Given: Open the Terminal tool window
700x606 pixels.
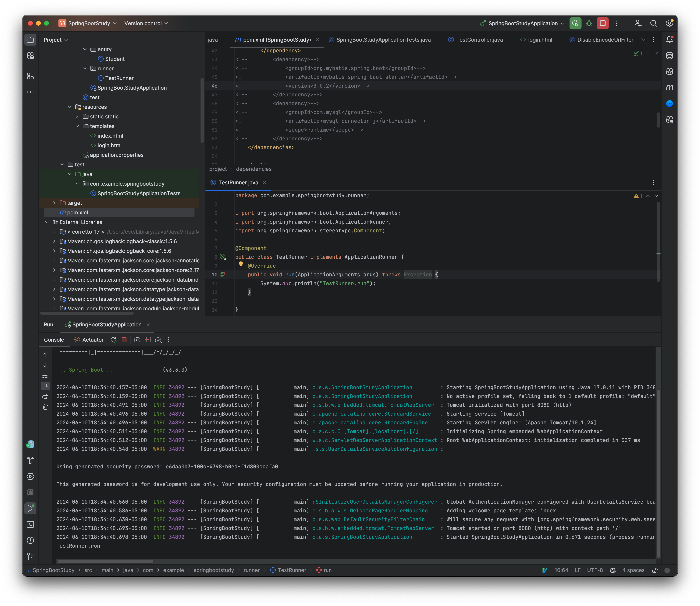Looking at the screenshot, I should tap(30, 524).
